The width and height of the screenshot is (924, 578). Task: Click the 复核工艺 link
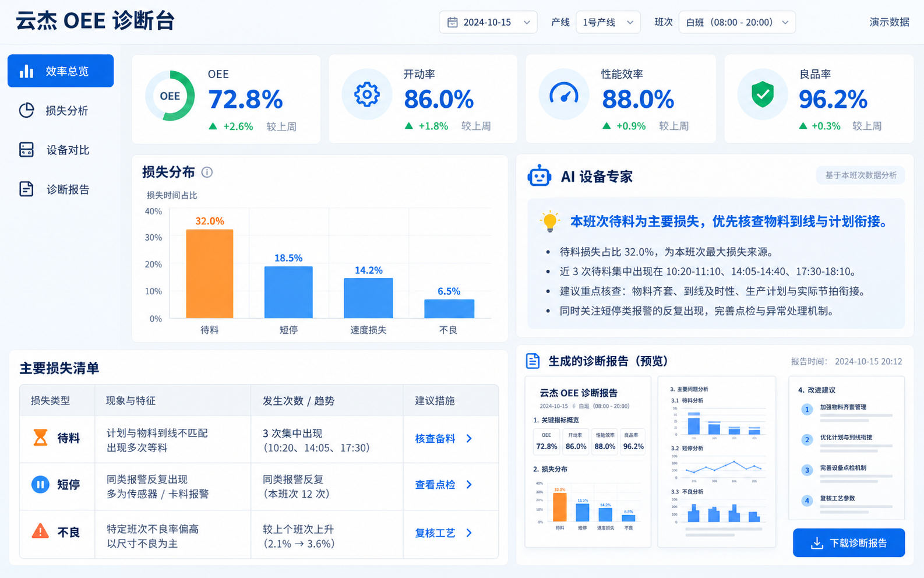click(435, 533)
